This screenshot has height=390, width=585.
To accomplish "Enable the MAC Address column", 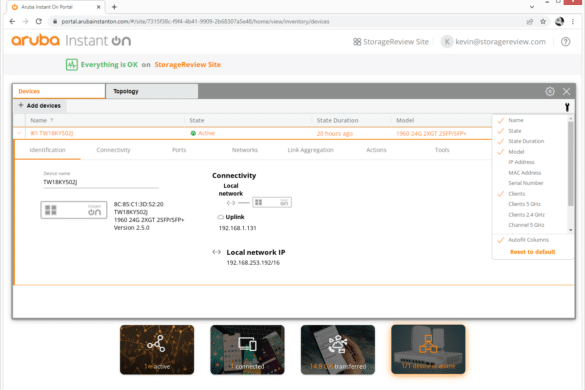I will coord(525,172).
